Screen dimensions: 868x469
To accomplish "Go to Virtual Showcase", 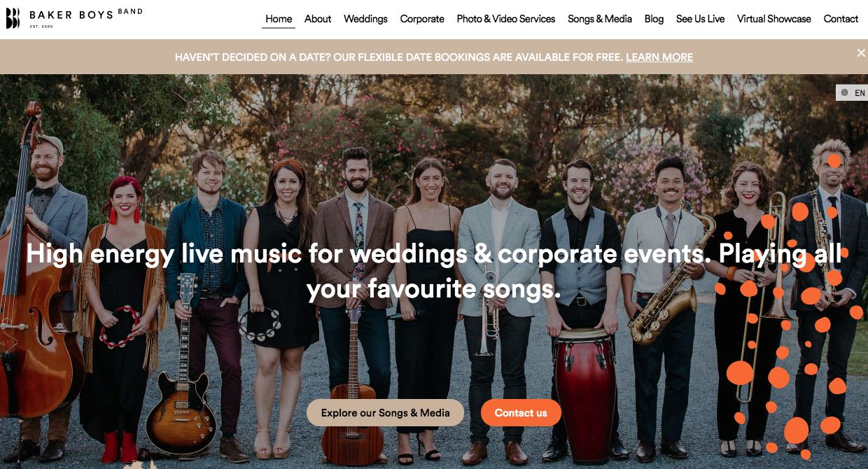I will click(774, 19).
